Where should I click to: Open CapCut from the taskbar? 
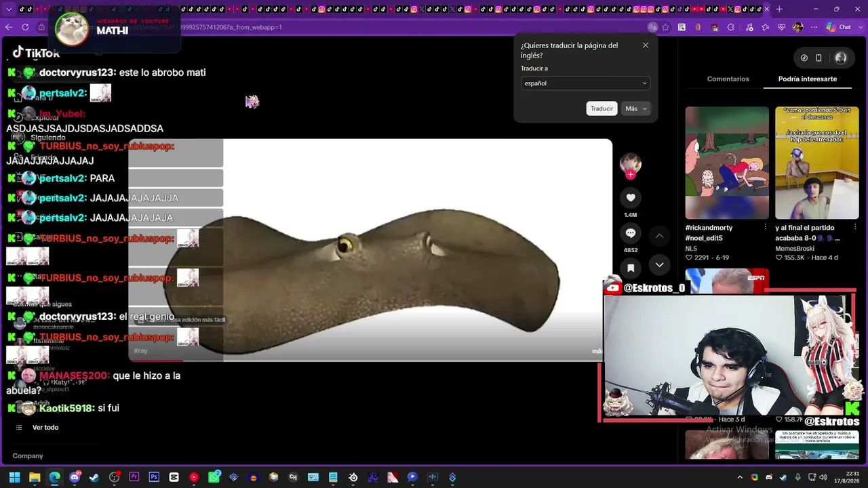point(174,477)
